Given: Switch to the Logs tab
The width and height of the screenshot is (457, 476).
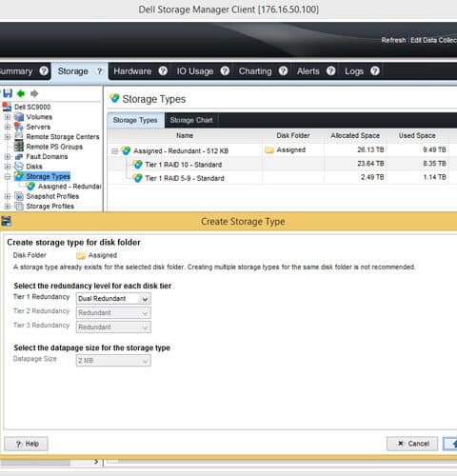Looking at the screenshot, I should click(x=354, y=71).
